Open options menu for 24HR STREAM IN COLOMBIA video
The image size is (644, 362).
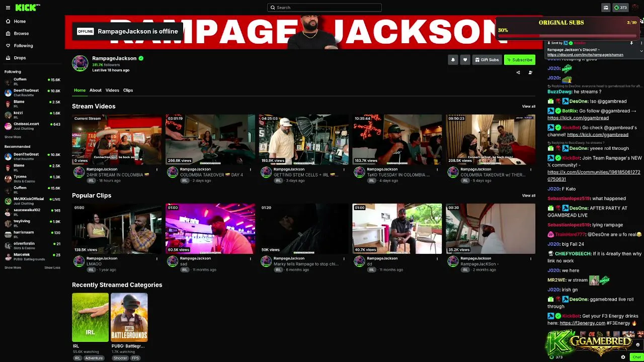pos(157,169)
